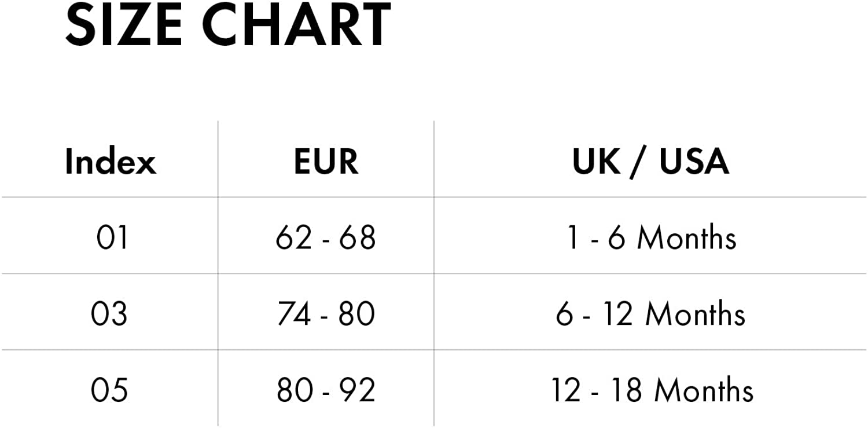The height and width of the screenshot is (428, 868).
Task: Click the word SIZE in title
Action: pyautogui.click(x=123, y=24)
